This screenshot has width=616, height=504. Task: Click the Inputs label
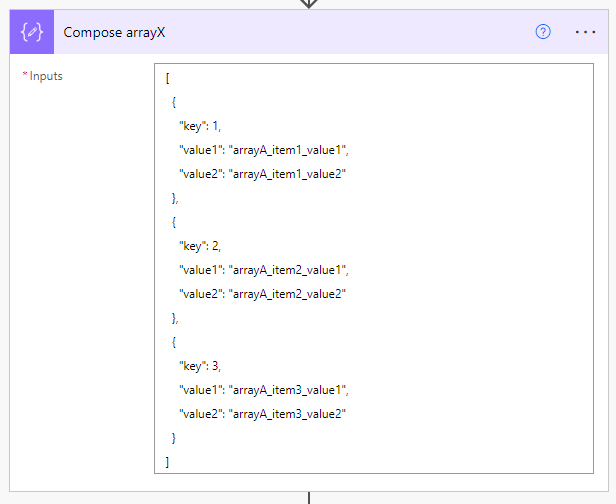(x=46, y=76)
